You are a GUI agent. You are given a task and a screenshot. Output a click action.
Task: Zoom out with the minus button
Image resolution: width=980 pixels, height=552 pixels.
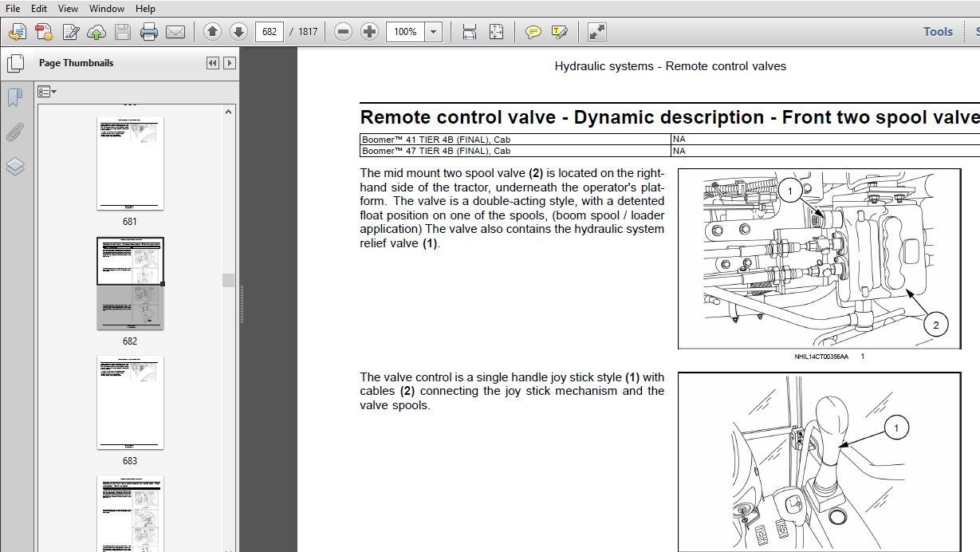click(x=343, y=32)
